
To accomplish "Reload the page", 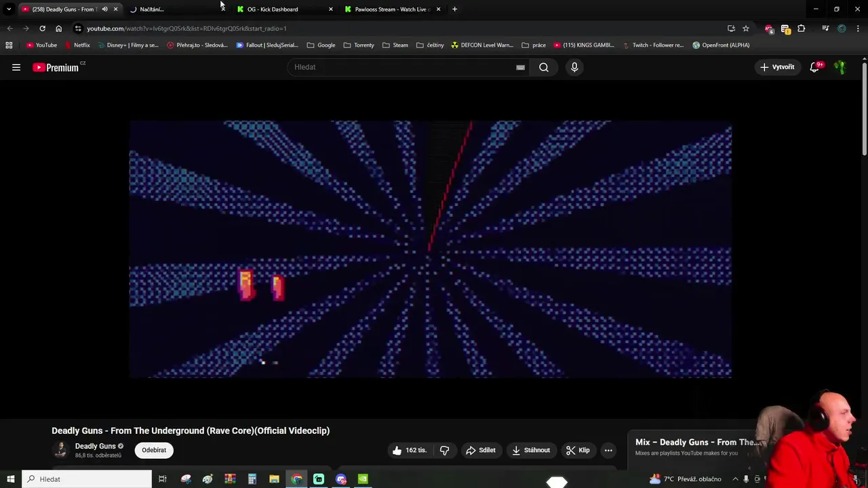I will click(42, 28).
